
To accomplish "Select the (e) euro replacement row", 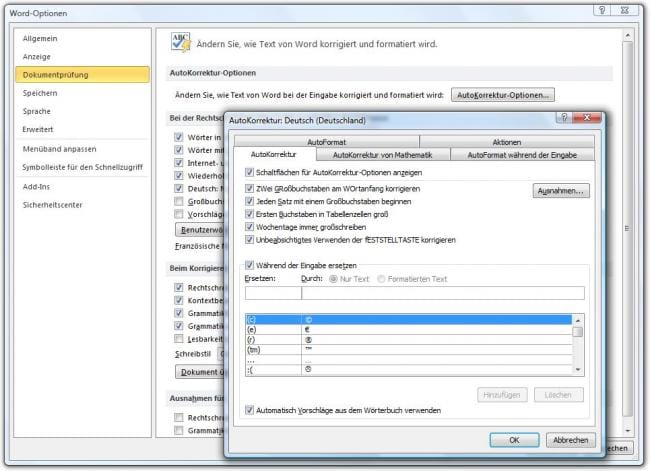I will tap(409, 330).
